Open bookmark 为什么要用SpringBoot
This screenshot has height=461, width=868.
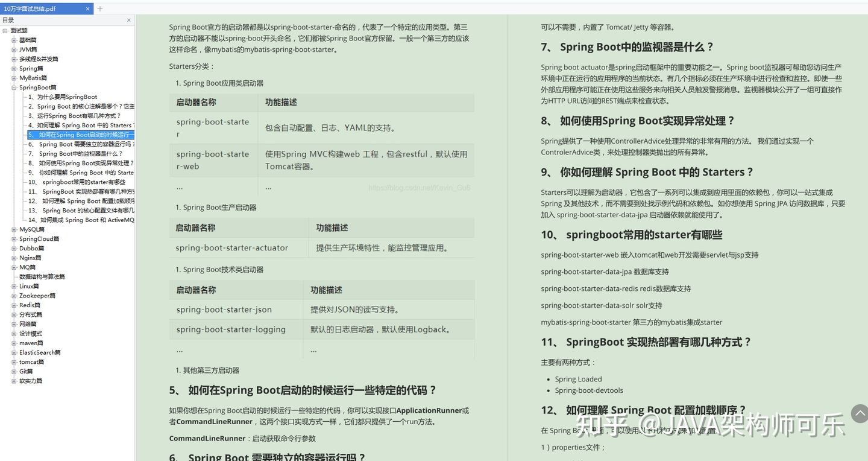63,97
